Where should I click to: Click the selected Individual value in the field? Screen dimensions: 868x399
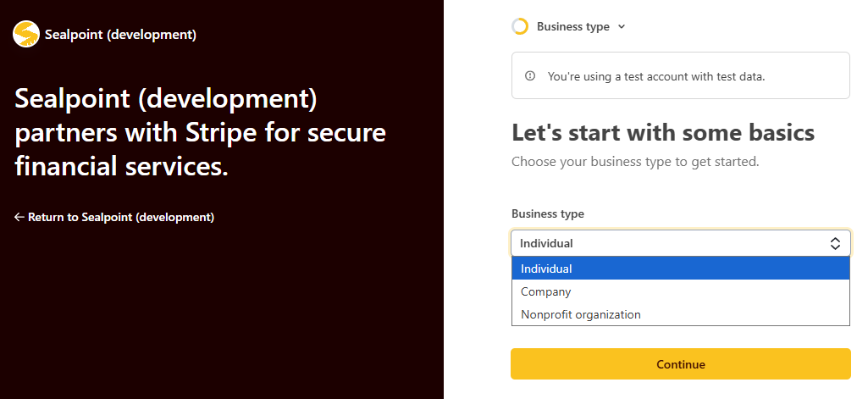[546, 243]
